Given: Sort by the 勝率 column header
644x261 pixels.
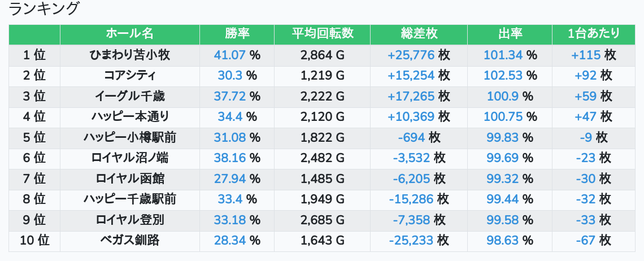Looking at the screenshot, I should click(x=237, y=34).
